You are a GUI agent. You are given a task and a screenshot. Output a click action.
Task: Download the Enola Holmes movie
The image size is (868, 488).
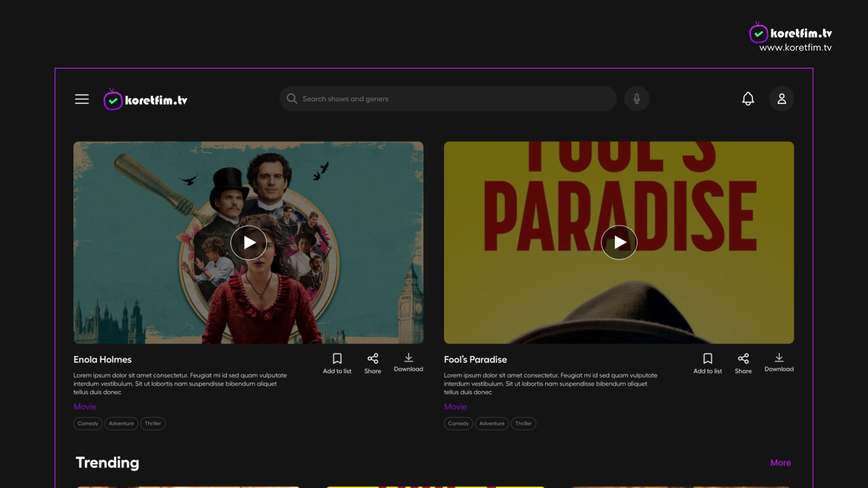pos(409,362)
